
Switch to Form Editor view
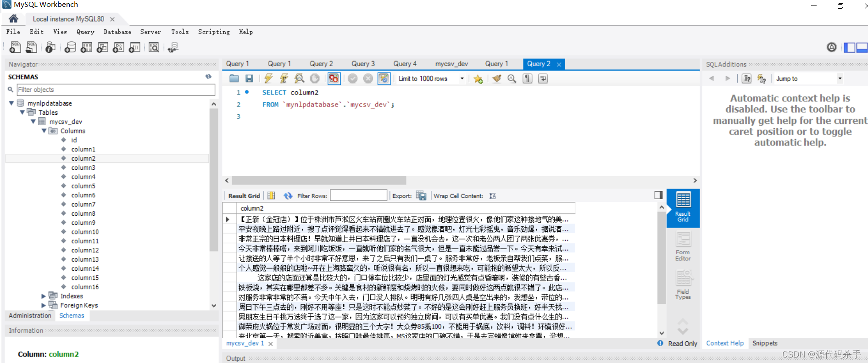pos(683,246)
